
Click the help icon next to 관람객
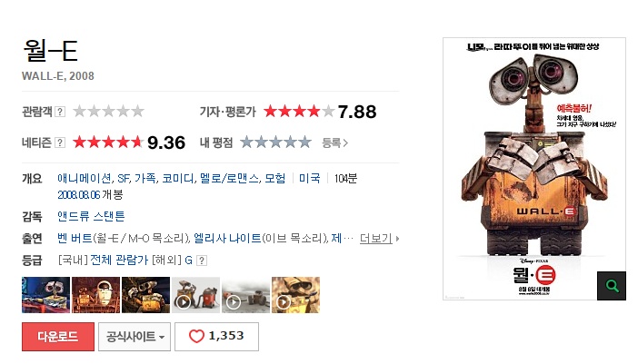tap(60, 112)
